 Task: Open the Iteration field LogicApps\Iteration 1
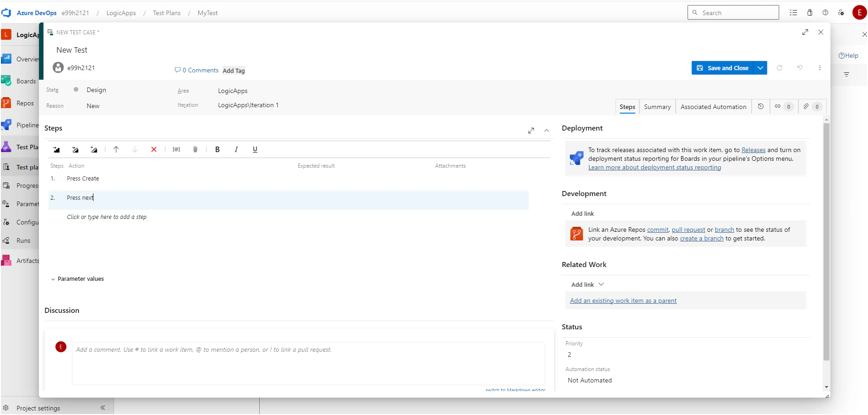tap(248, 105)
